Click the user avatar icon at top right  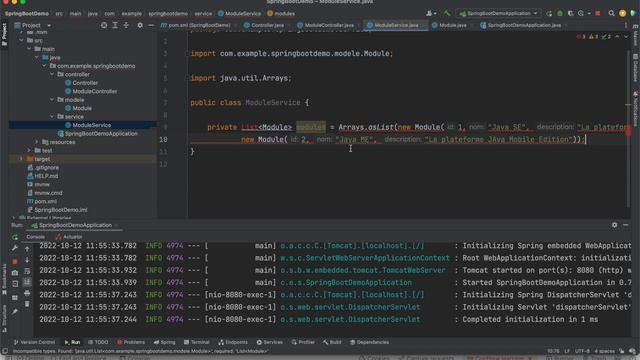[622, 13]
